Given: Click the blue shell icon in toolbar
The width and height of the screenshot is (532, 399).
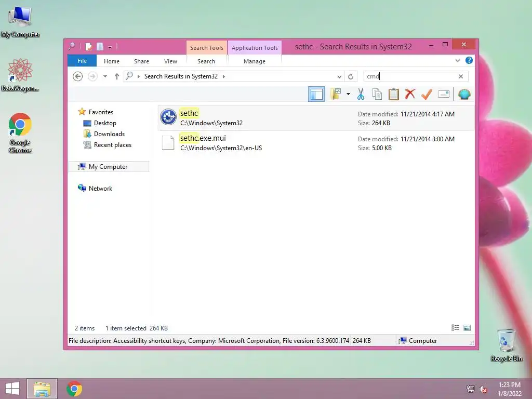Looking at the screenshot, I should 464,94.
